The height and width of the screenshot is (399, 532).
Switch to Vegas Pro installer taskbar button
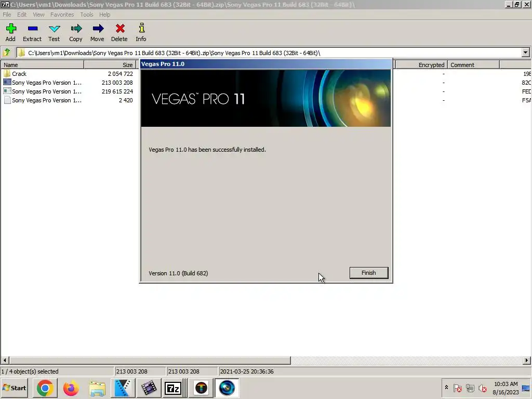pos(227,388)
